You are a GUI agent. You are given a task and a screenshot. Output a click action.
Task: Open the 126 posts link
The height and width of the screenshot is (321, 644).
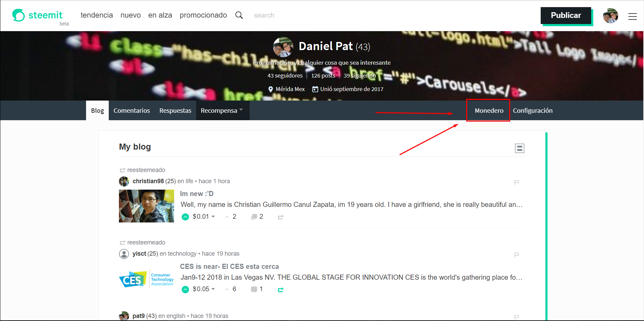click(323, 76)
